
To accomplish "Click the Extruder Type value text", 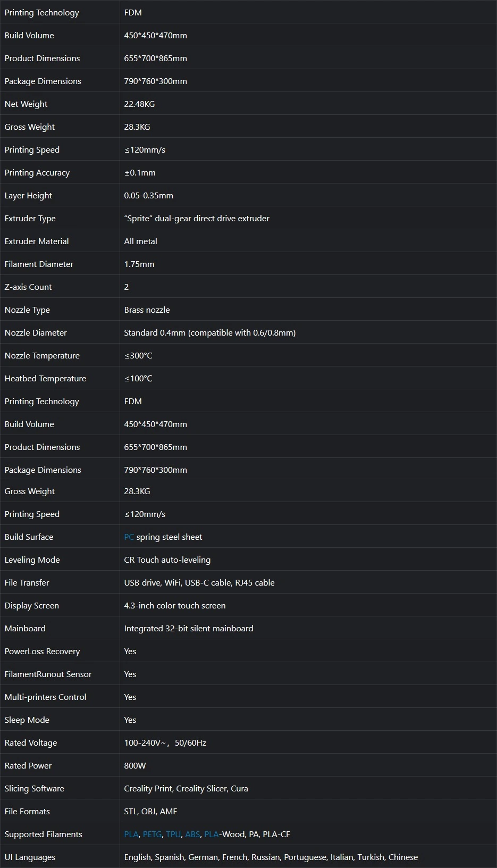I will [x=197, y=218].
